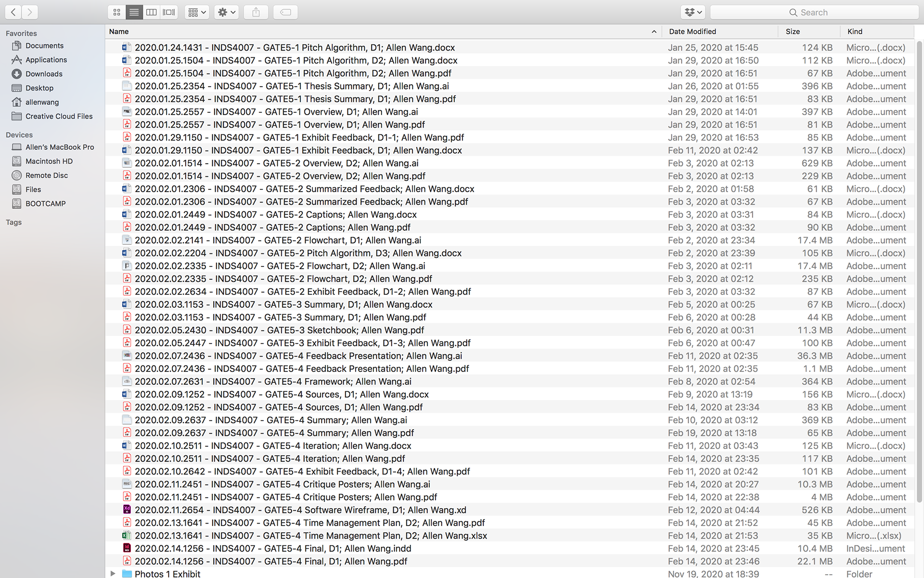Select file GATE5-4 Sources, D1; Allen Wang.pdf
The image size is (924, 578).
coord(279,407)
